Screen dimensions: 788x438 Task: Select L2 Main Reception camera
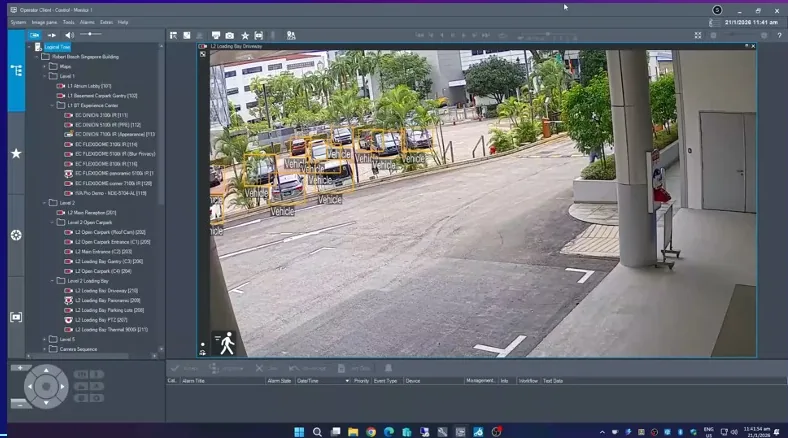pos(91,212)
